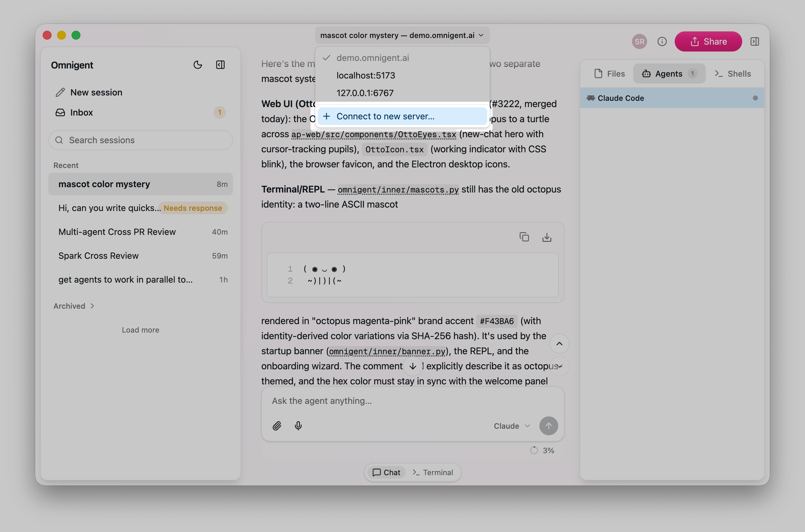Download the ASCII mascot code block
Viewport: 805px width, 532px height.
tap(547, 237)
